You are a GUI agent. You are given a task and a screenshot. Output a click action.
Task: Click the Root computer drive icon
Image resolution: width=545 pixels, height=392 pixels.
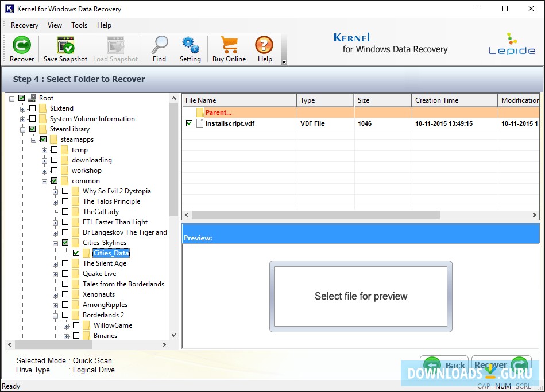point(32,98)
